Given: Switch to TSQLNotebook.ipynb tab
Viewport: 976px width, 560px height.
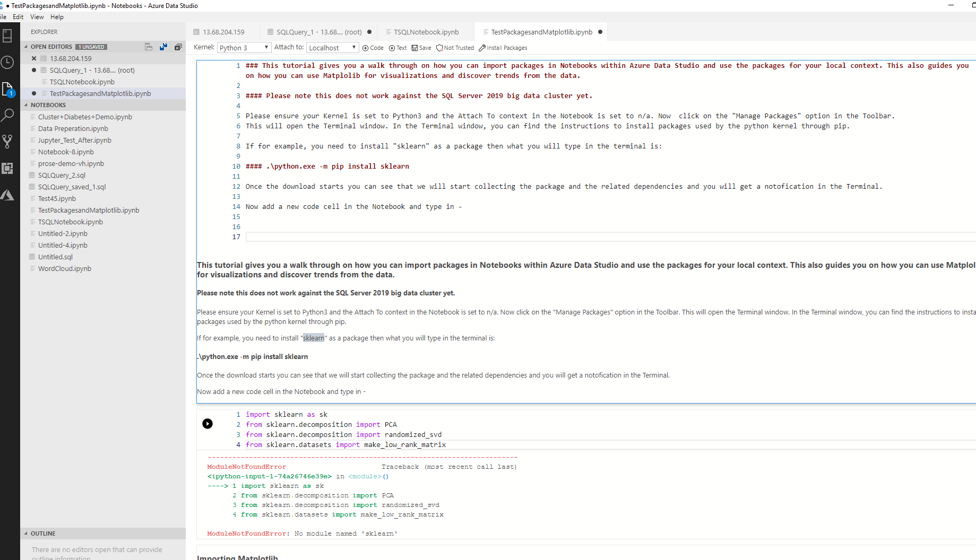Looking at the screenshot, I should (426, 32).
